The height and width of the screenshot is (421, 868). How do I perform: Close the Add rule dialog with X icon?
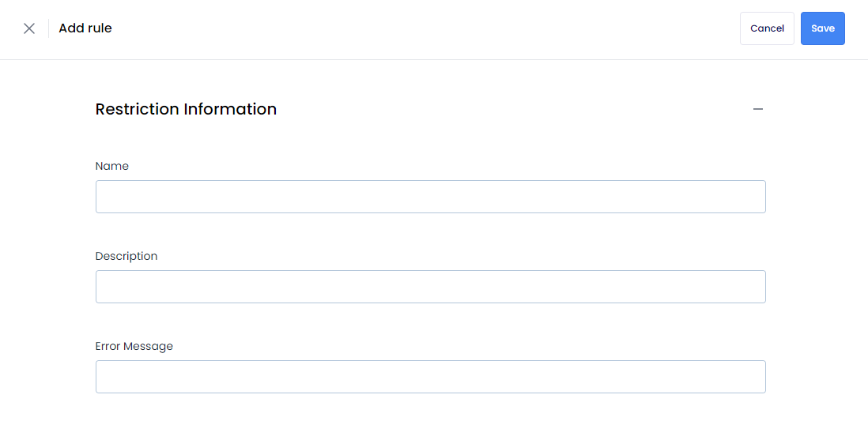[29, 28]
